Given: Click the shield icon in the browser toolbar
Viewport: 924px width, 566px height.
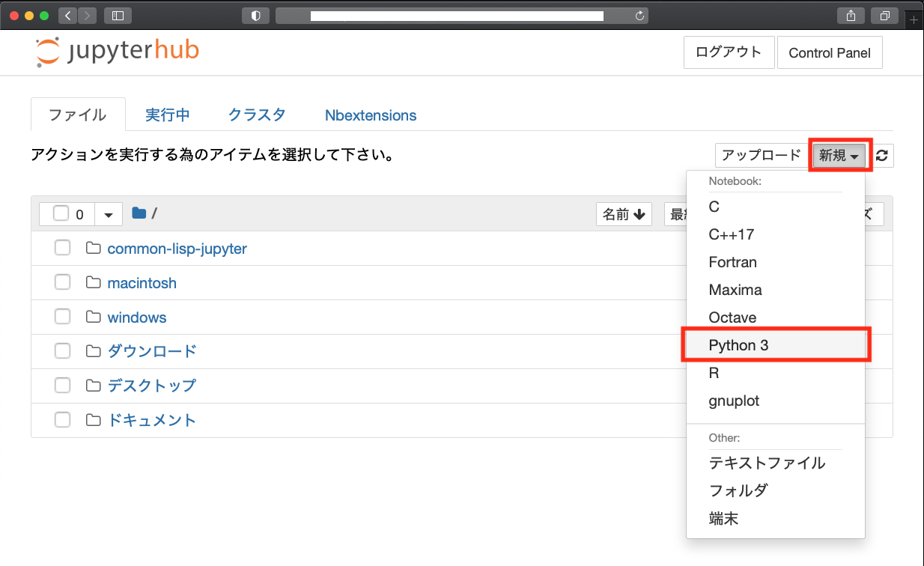Looking at the screenshot, I should 255,15.
